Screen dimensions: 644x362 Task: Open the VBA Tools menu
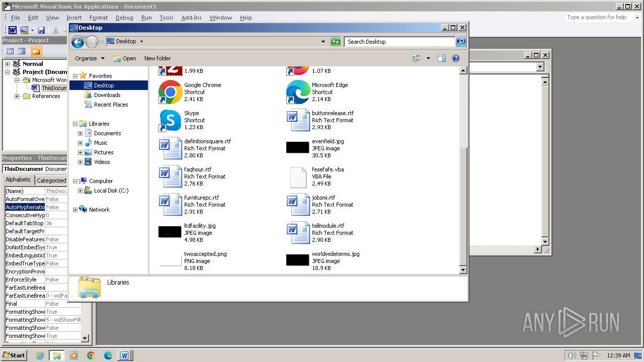(x=167, y=18)
